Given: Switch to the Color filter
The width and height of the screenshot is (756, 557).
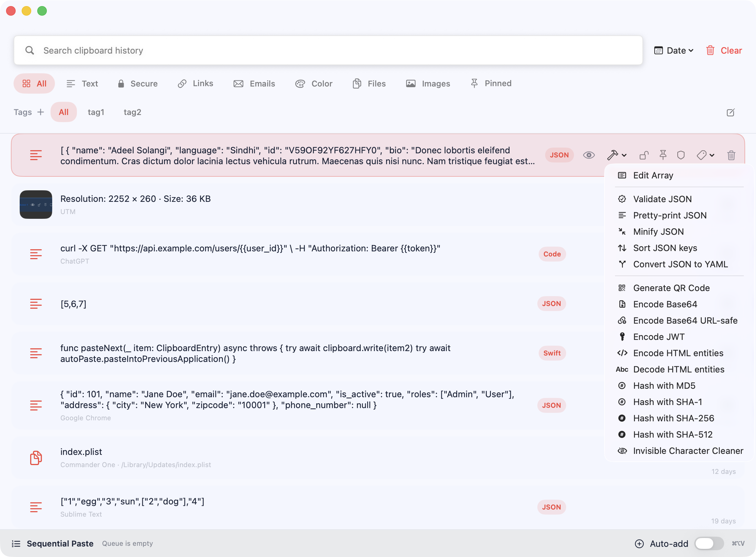Looking at the screenshot, I should point(314,83).
